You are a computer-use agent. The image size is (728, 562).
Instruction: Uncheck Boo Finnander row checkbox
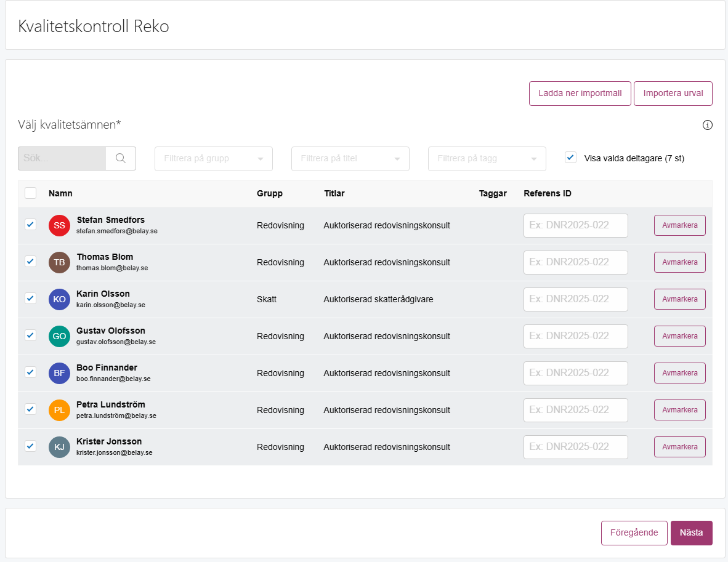coord(31,372)
